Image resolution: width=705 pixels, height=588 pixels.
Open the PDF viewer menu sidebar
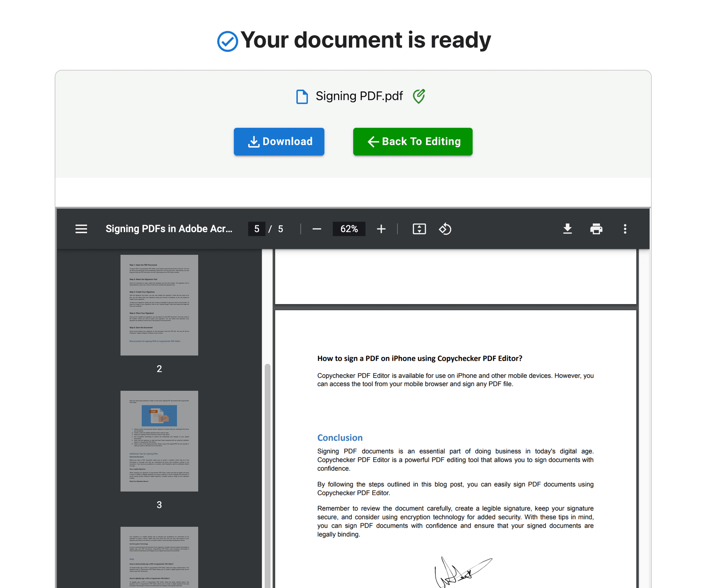point(81,229)
